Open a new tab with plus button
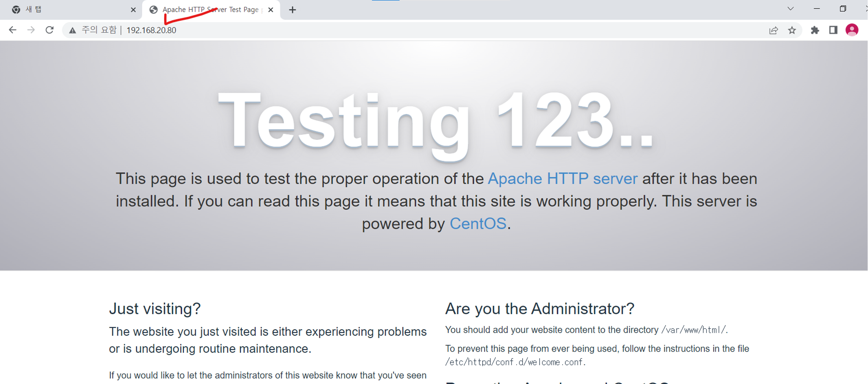This screenshot has height=384, width=868. point(292,10)
